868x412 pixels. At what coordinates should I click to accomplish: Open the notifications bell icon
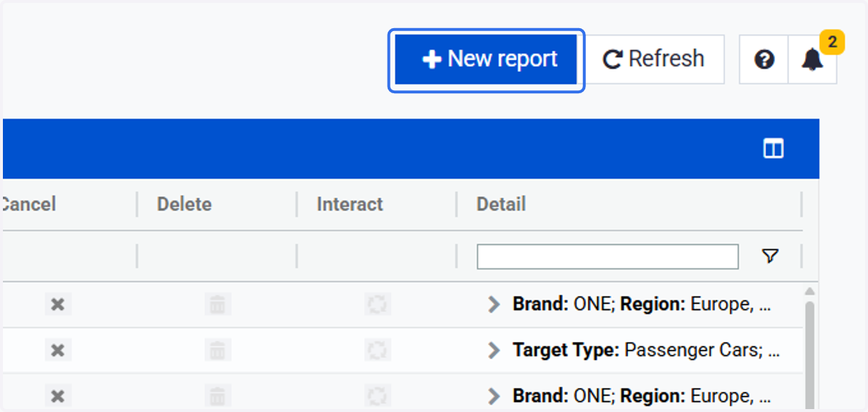tap(812, 59)
